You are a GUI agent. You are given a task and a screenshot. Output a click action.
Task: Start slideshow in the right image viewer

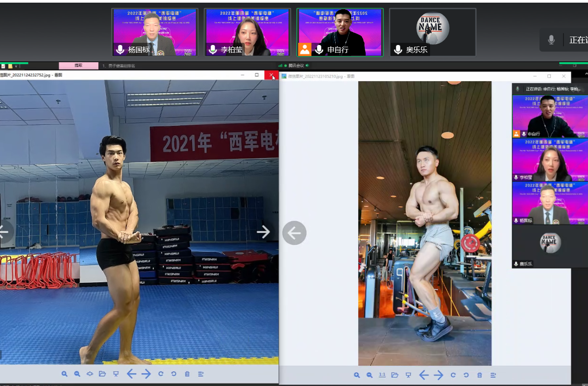coord(408,375)
